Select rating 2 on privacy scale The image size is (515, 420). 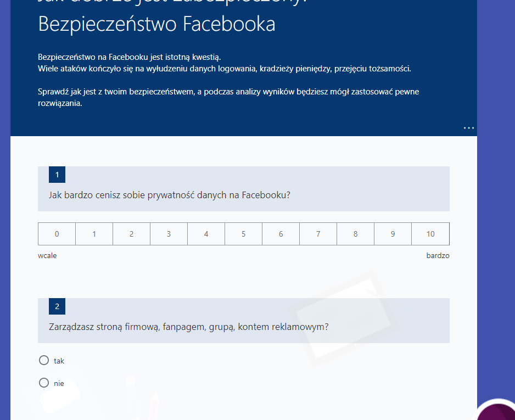(131, 234)
